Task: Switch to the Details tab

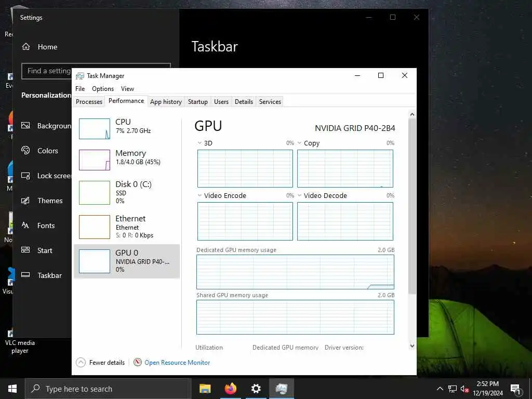Action: click(x=244, y=101)
